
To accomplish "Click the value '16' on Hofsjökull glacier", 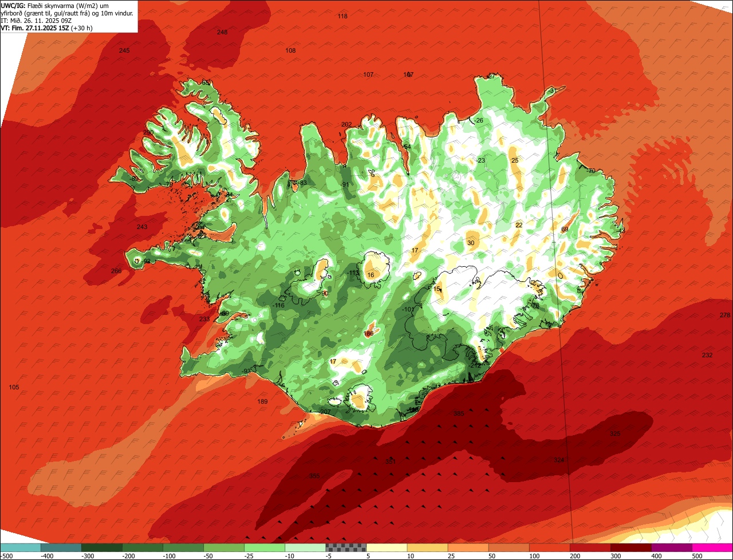I will tap(371, 275).
